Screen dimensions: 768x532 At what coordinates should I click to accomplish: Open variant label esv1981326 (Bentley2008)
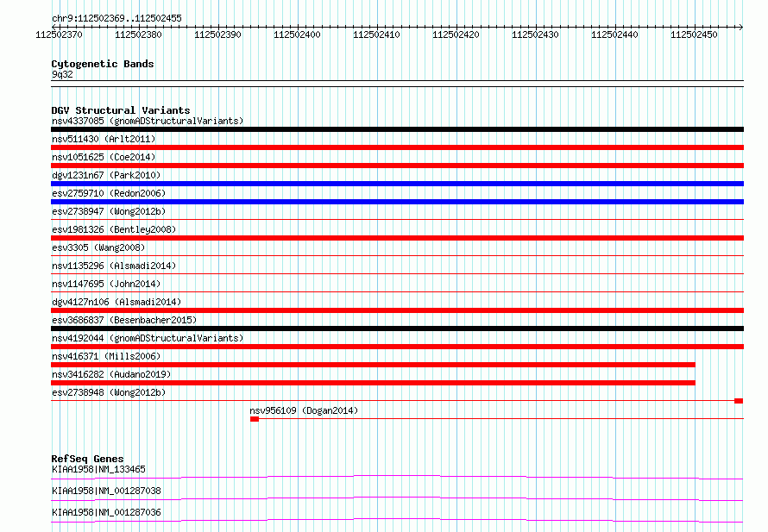114,229
